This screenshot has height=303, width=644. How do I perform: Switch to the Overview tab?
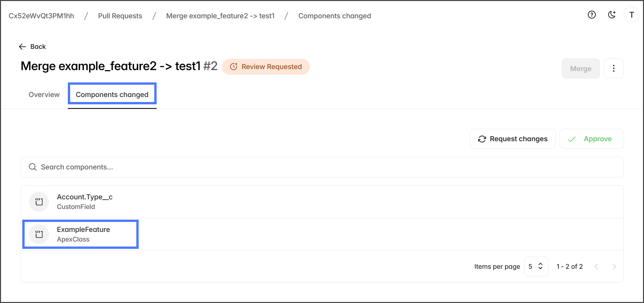(44, 95)
